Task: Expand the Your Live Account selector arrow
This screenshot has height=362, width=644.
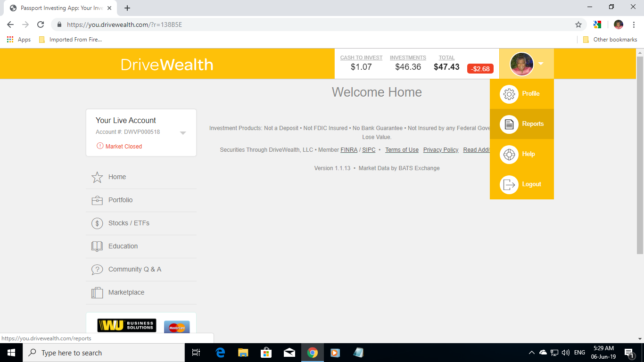Action: point(183,133)
